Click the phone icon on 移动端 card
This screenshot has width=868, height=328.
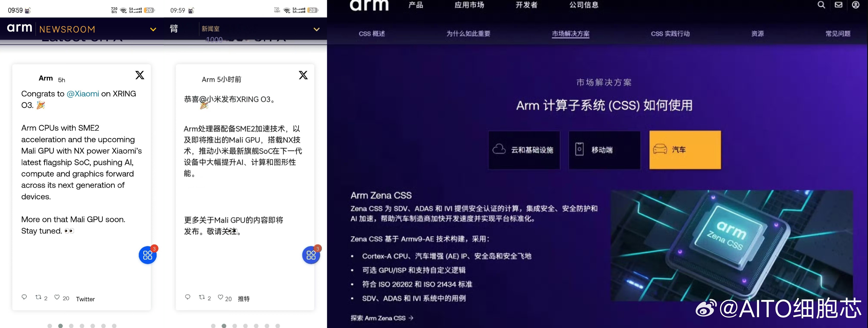pyautogui.click(x=579, y=149)
